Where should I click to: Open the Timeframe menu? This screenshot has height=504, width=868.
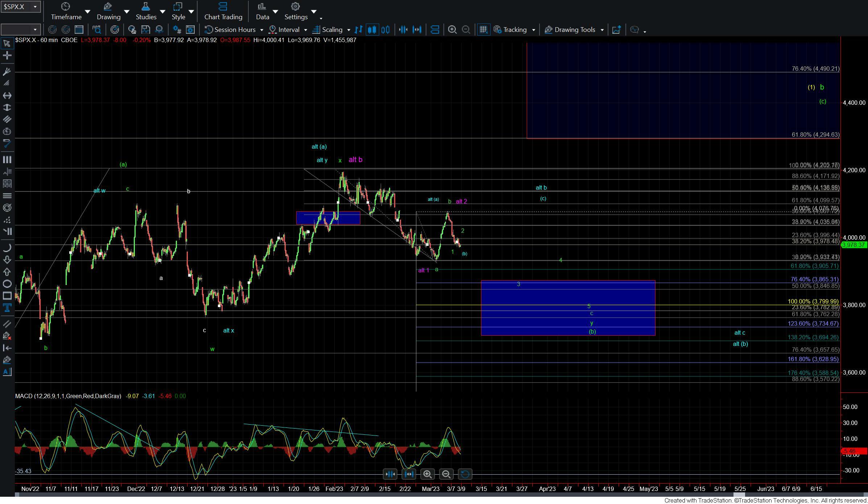66,12
